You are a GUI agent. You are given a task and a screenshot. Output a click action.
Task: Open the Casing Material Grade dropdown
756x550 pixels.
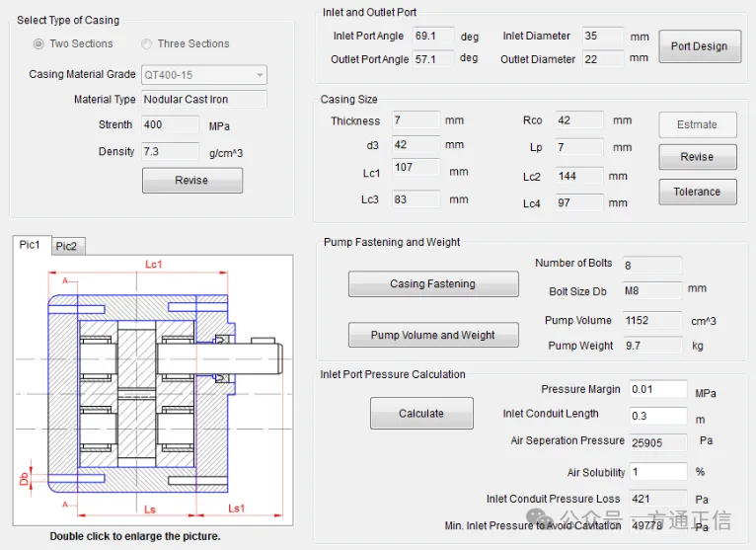(204, 75)
